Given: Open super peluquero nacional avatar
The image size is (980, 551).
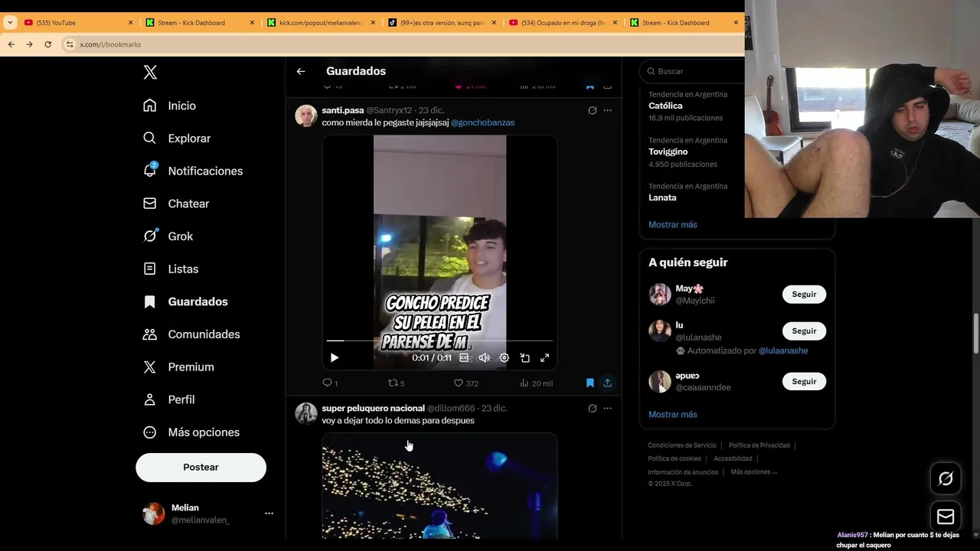Looking at the screenshot, I should [x=306, y=413].
